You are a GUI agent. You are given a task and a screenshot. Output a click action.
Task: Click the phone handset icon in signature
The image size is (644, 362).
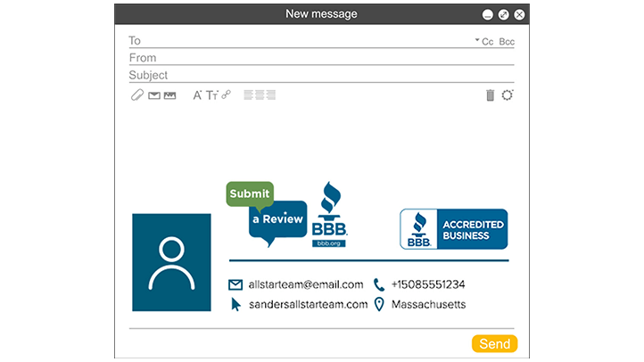tap(379, 284)
